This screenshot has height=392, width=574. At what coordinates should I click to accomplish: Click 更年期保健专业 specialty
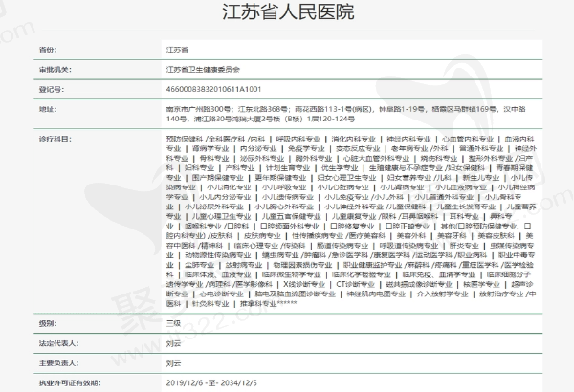(x=280, y=178)
